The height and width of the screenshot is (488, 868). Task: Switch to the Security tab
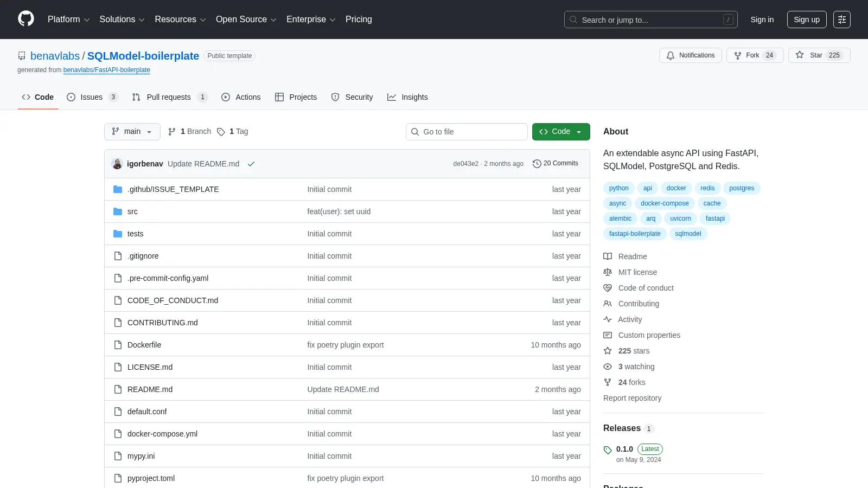[x=352, y=97]
